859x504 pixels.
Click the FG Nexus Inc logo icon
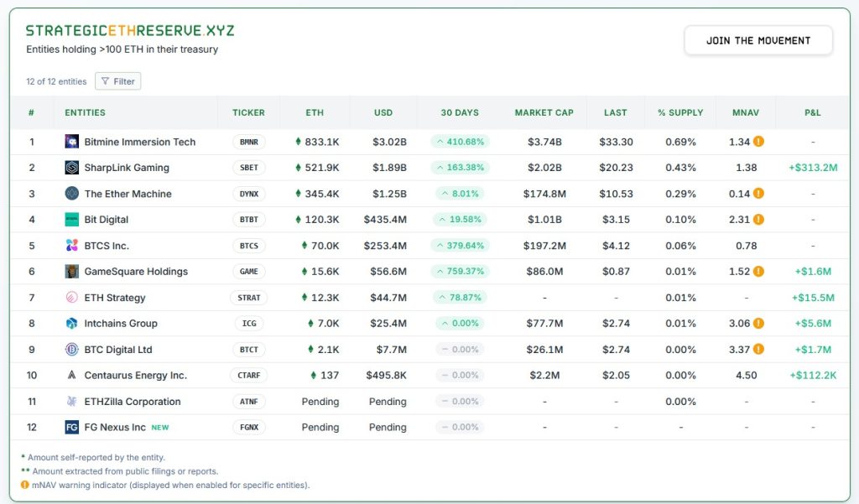(72, 427)
